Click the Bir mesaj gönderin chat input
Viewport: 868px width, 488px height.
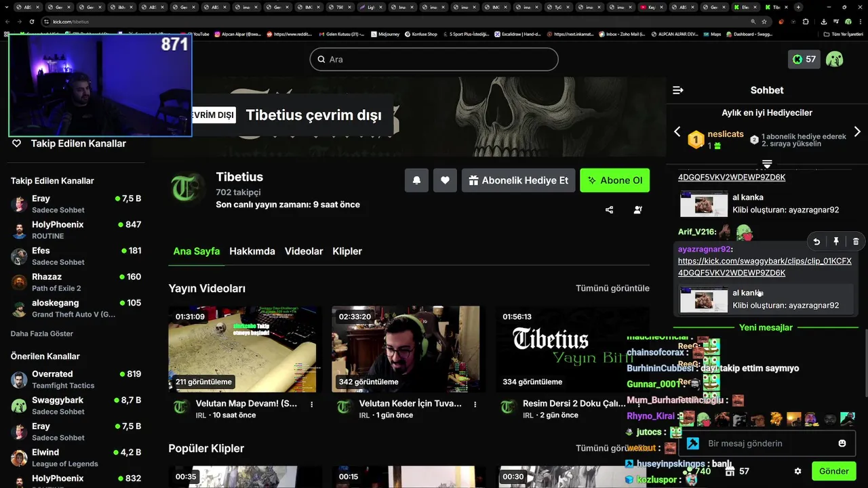tap(766, 443)
